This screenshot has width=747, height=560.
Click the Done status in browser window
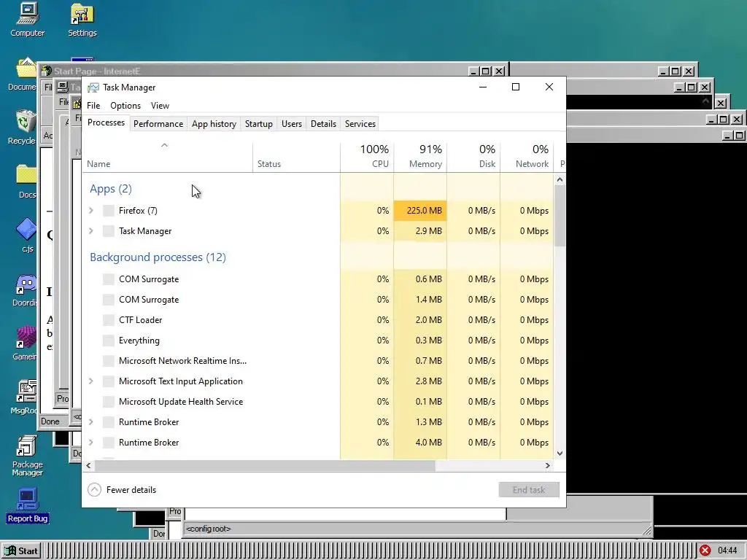[50, 421]
